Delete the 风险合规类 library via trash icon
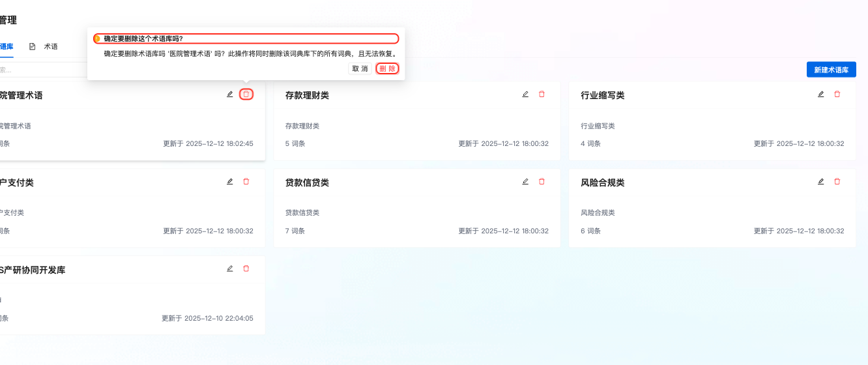This screenshot has height=365, width=868. coord(837,182)
